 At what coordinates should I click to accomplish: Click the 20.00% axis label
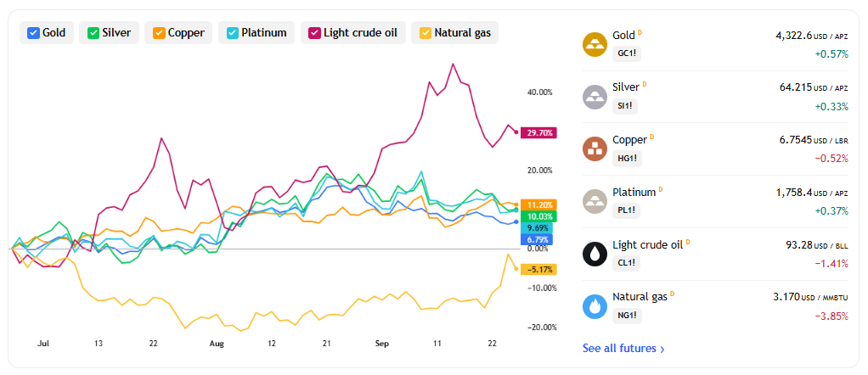(x=539, y=171)
